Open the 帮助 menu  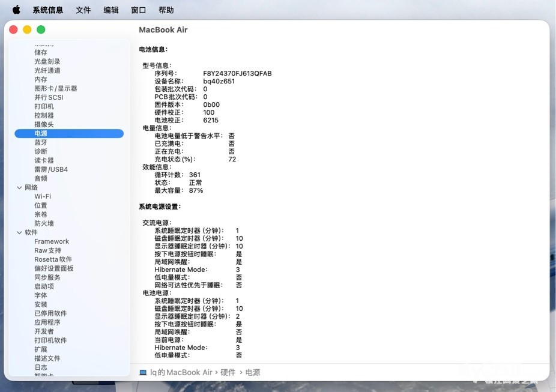click(166, 10)
